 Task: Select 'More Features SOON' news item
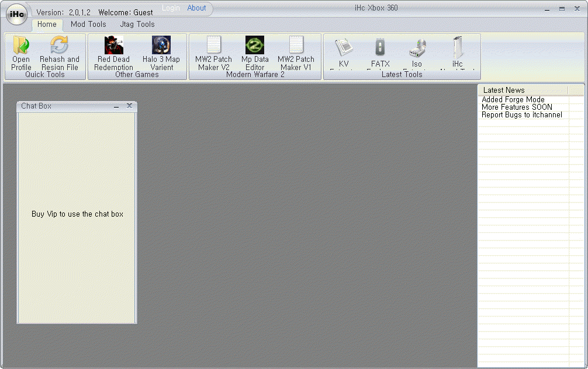517,107
